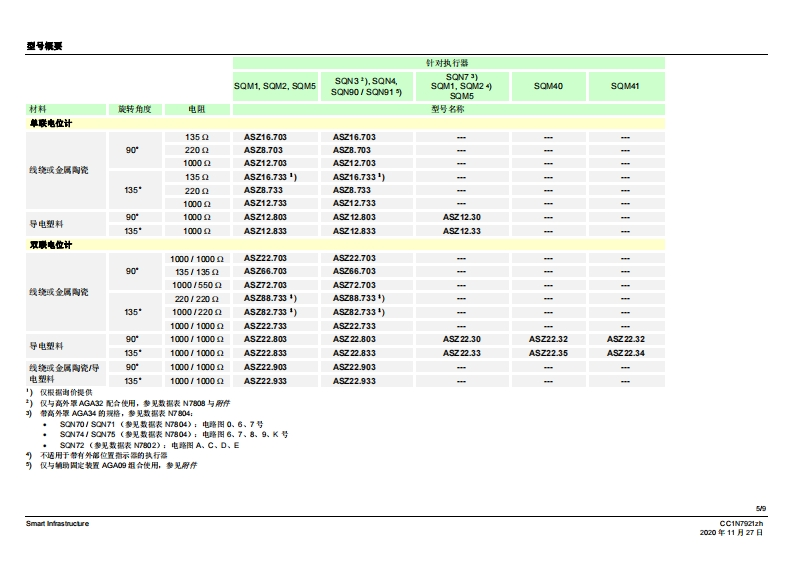Click the 1000 / 550 Ω resistance cell
Screen dimensions: 793x561
(196, 285)
